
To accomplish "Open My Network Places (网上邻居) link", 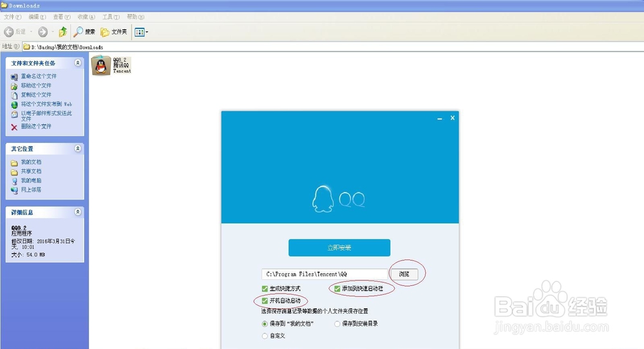I will pyautogui.click(x=31, y=190).
